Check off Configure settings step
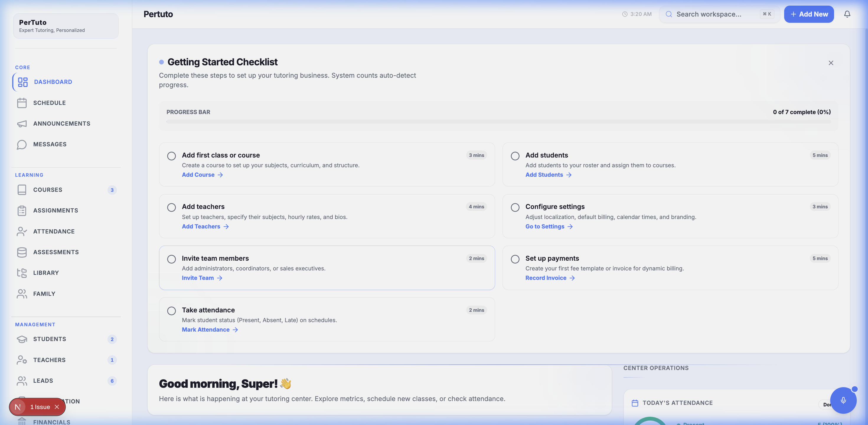 click(515, 207)
